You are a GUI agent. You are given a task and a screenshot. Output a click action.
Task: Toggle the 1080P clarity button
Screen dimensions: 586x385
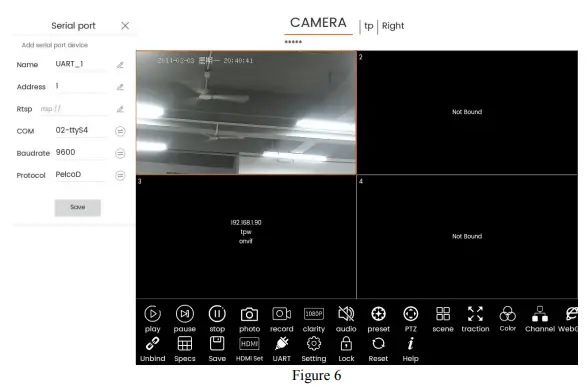coord(314,314)
